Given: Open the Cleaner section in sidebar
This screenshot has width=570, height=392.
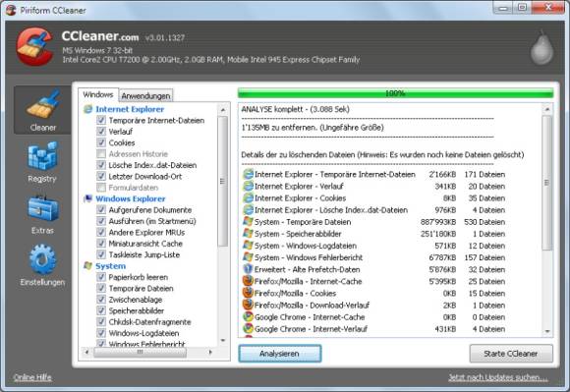Looking at the screenshot, I should click(42, 110).
